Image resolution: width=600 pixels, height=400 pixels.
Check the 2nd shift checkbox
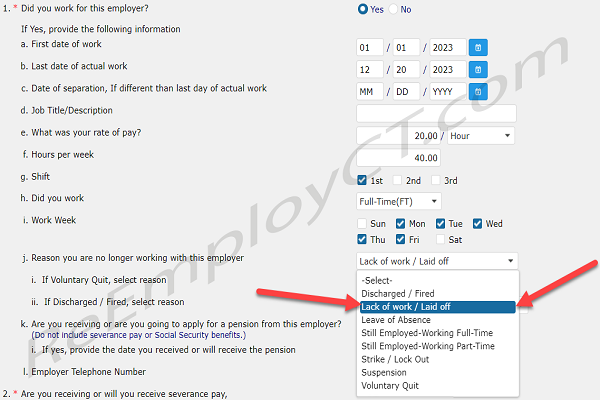[x=399, y=180]
